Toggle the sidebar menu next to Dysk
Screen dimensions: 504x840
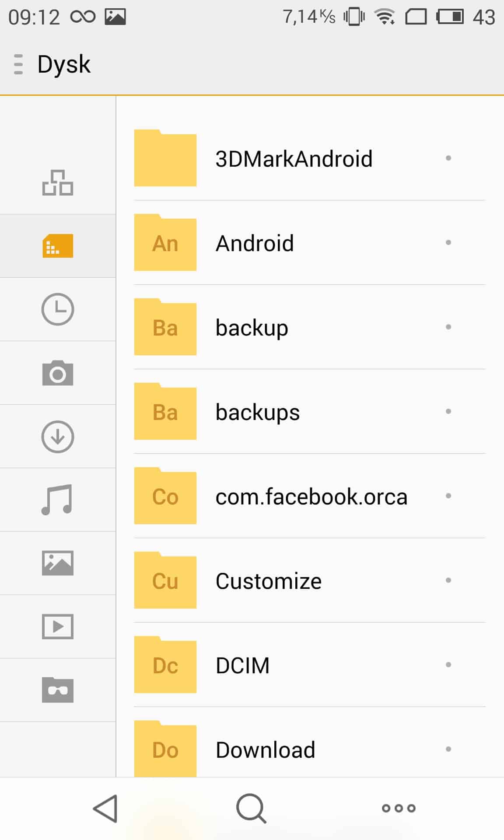point(18,64)
